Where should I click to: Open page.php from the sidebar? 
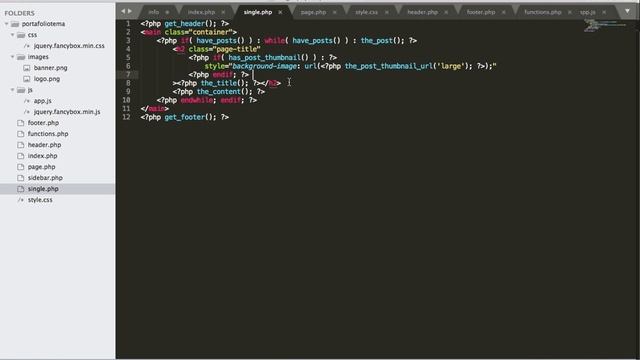point(41,167)
